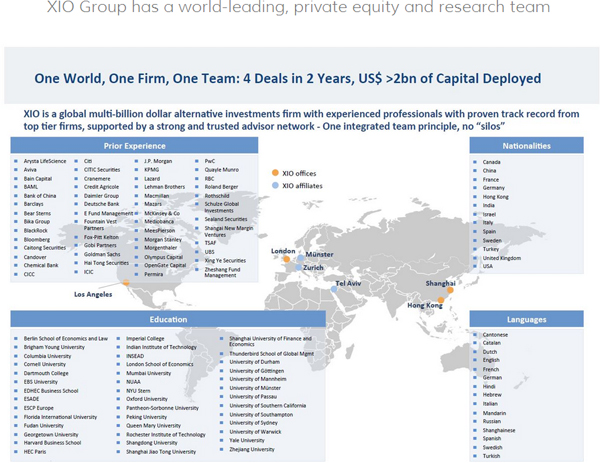600x463 pixels.
Task: Click the slide title about 4 Deals in 2 Years
Action: tap(288, 78)
